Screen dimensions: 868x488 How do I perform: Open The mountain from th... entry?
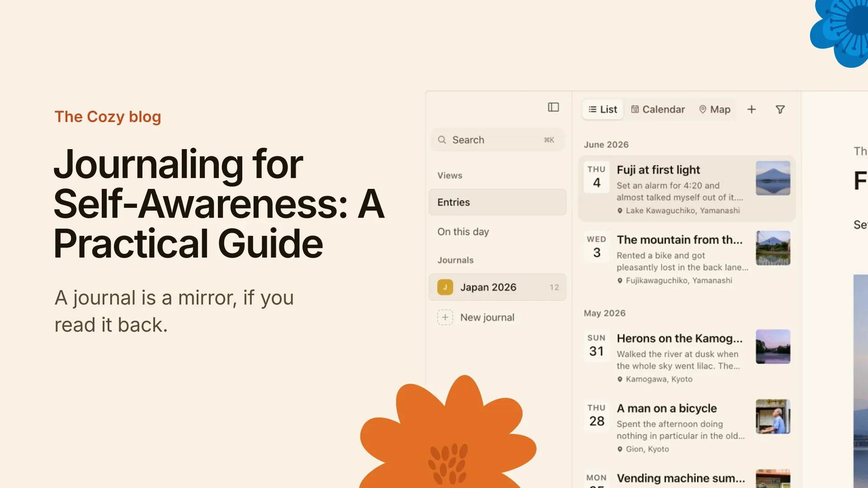point(687,258)
